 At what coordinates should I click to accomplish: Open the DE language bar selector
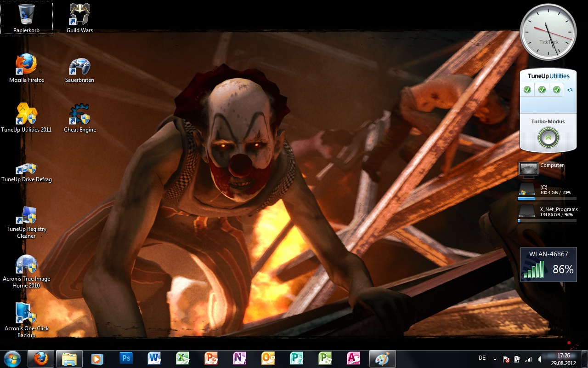tap(482, 358)
